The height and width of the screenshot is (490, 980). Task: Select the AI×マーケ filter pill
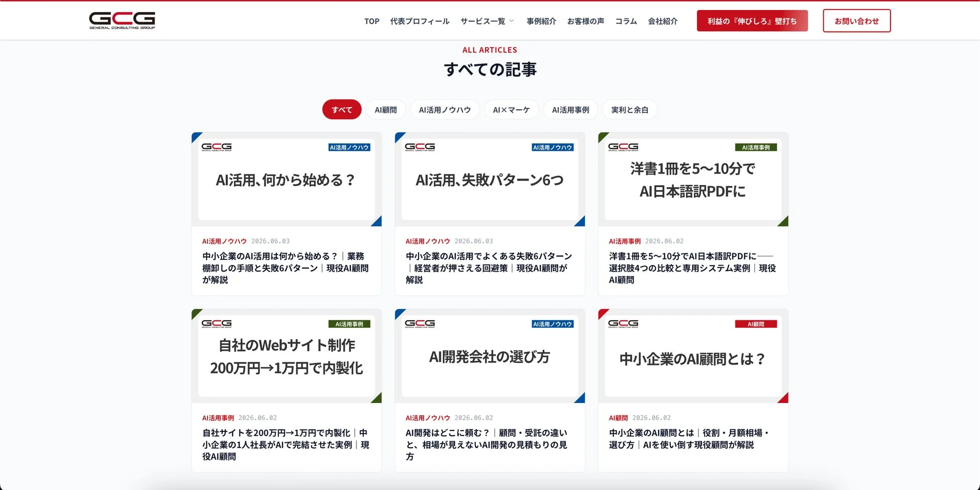[x=511, y=110]
